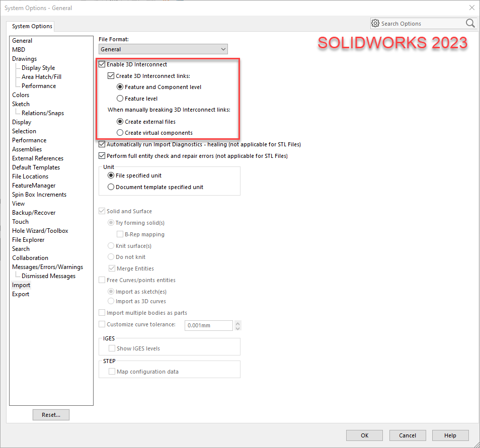Viewport: 480px width, 448px height.
Task: Toggle Import multiple bodies as parts
Action: (102, 313)
